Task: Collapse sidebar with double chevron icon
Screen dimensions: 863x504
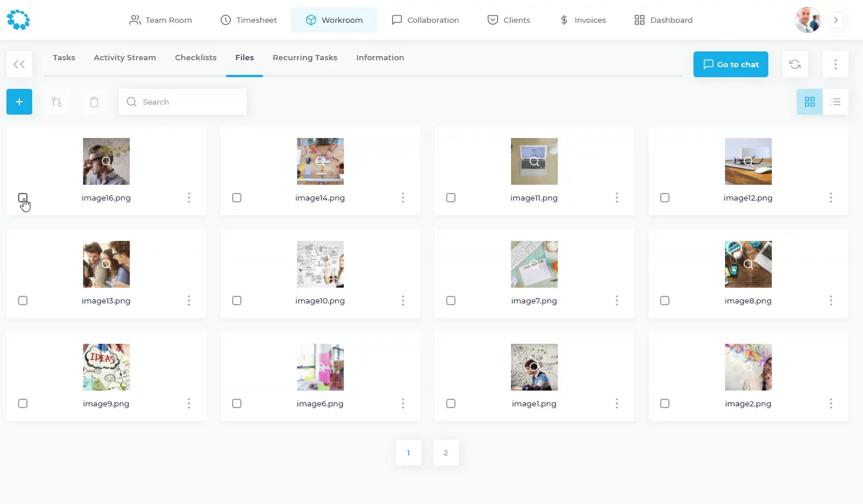Action: pyautogui.click(x=19, y=64)
